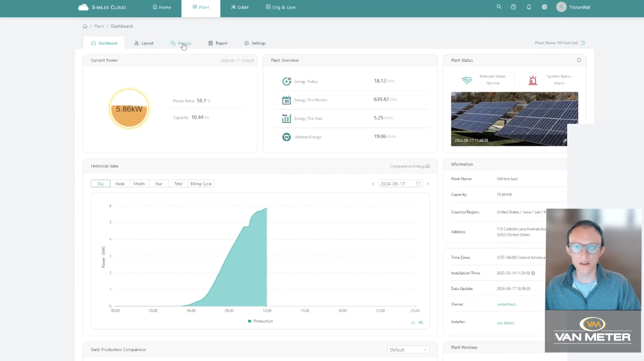Switch chart to Billing Cycle view
Image resolution: width=644 pixels, height=361 pixels.
pos(201,184)
